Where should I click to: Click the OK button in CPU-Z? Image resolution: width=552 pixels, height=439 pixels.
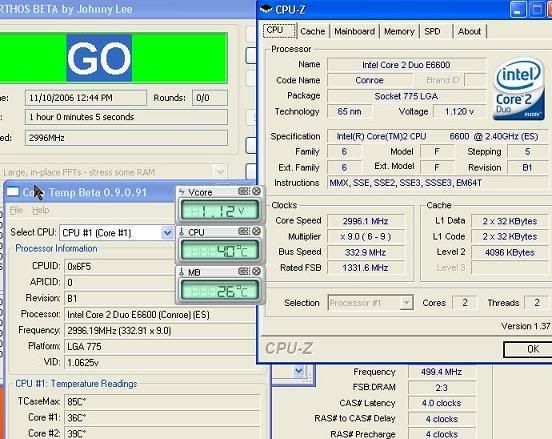[528, 349]
